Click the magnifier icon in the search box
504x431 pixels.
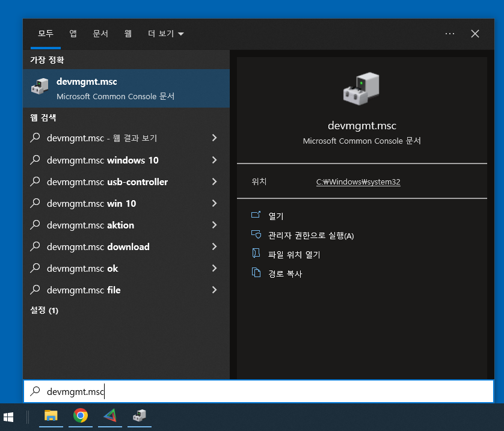pyautogui.click(x=35, y=391)
